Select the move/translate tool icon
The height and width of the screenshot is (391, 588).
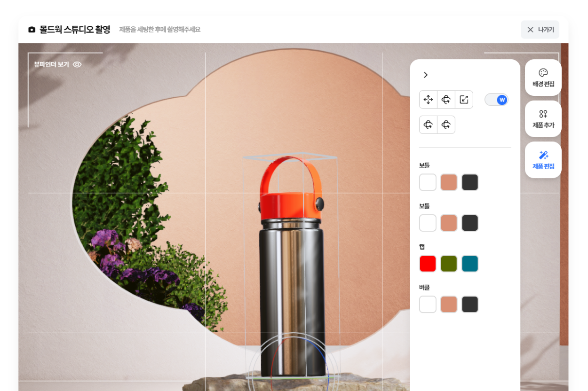[428, 100]
